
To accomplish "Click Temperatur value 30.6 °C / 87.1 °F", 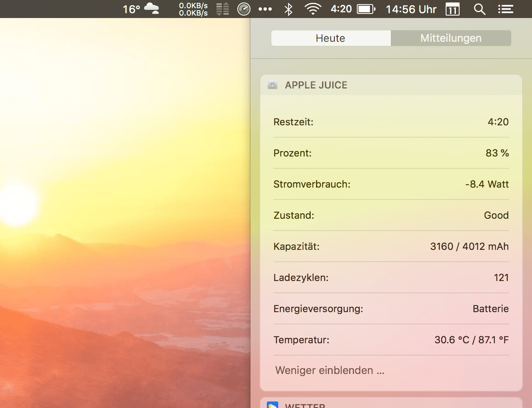I will [x=471, y=340].
